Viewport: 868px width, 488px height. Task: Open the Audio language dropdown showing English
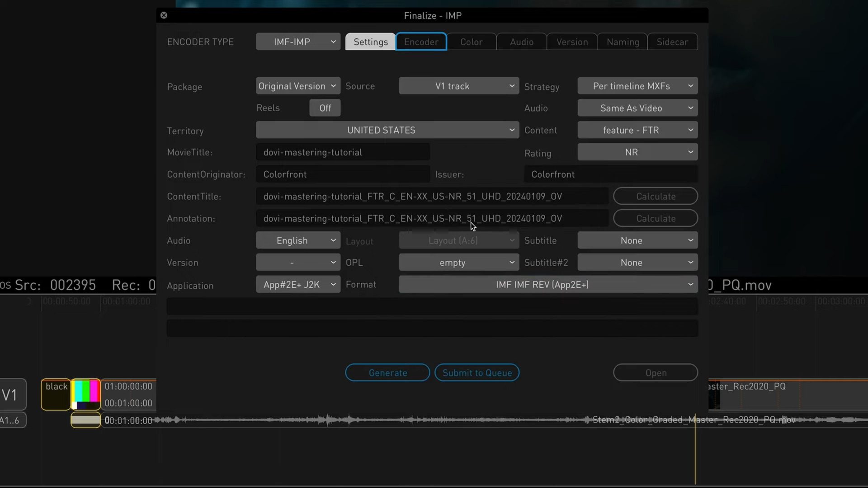[x=297, y=240]
